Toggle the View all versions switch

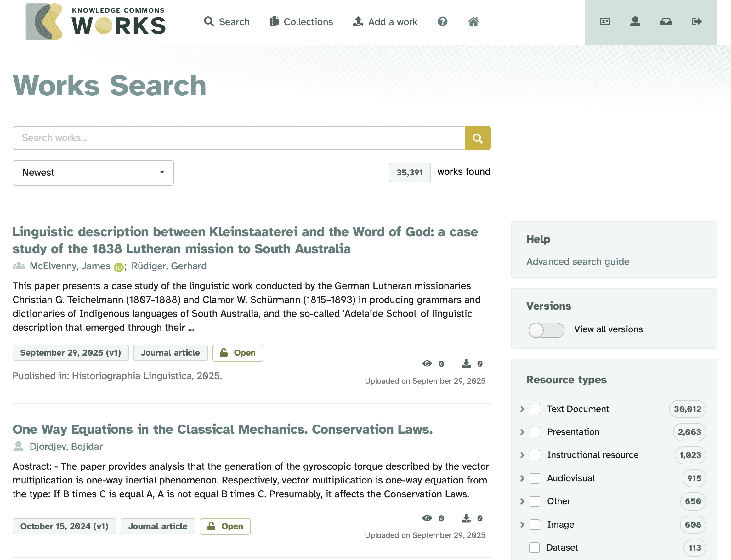pos(546,330)
